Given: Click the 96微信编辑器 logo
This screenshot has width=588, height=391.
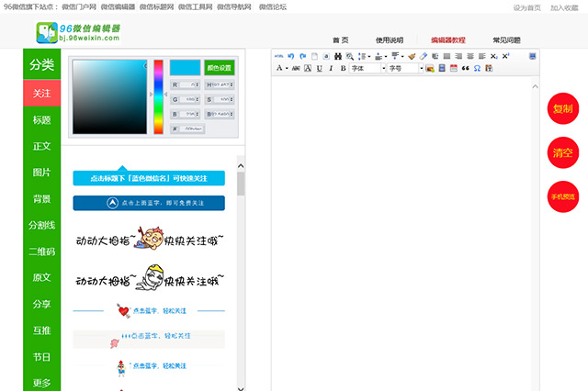Looking at the screenshot, I should (78, 33).
